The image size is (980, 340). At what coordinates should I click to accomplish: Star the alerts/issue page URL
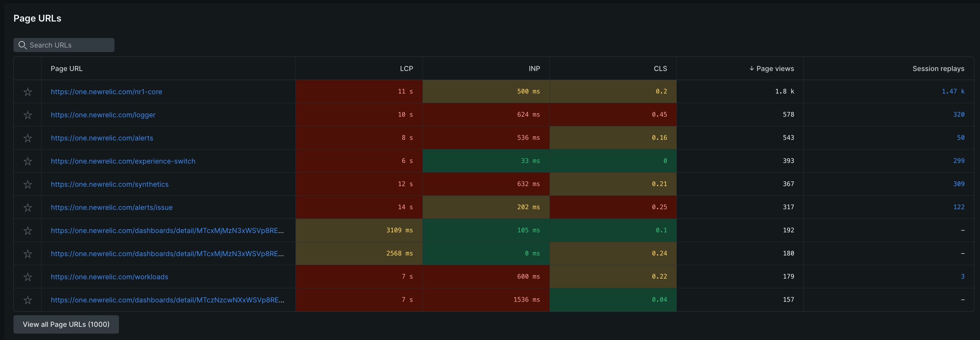tap(27, 207)
